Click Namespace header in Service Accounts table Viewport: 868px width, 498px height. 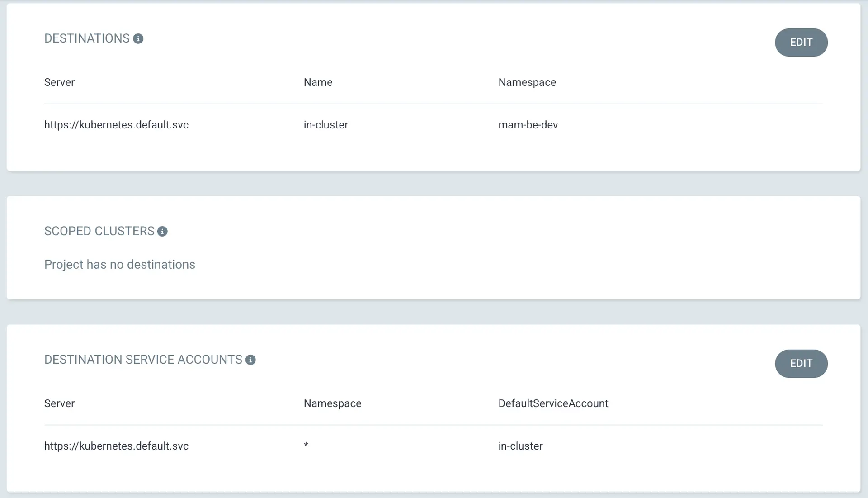[332, 403]
